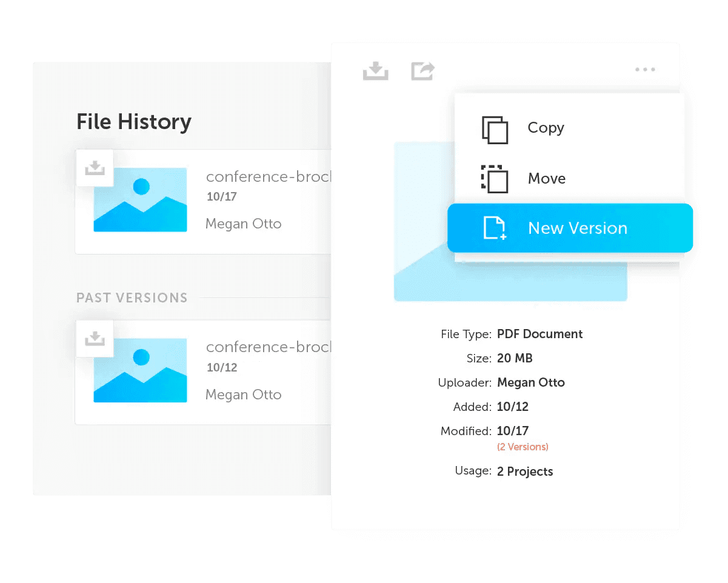Image resolution: width=728 pixels, height=583 pixels.
Task: Open the 10/12 past version thumbnail
Action: point(140,370)
